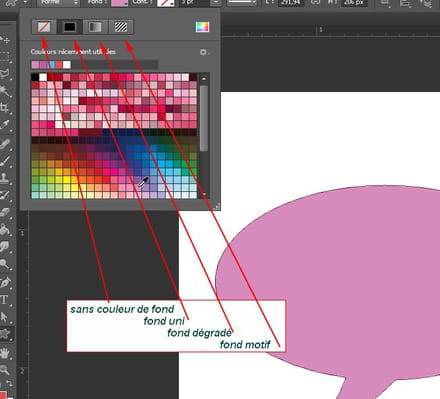The height and width of the screenshot is (399, 440).
Task: Click the swatch panel resize grip corner
Action: pos(216,207)
